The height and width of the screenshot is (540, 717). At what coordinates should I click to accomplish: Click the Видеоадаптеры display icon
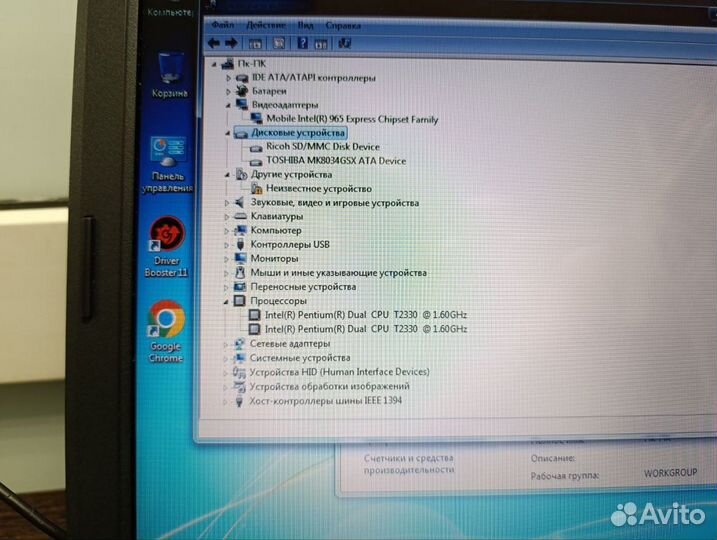(242, 105)
